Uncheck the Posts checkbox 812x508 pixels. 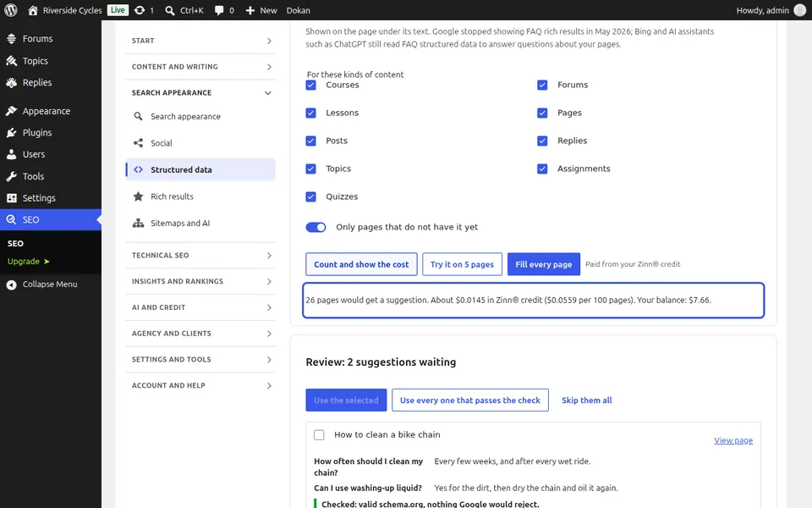(310, 141)
